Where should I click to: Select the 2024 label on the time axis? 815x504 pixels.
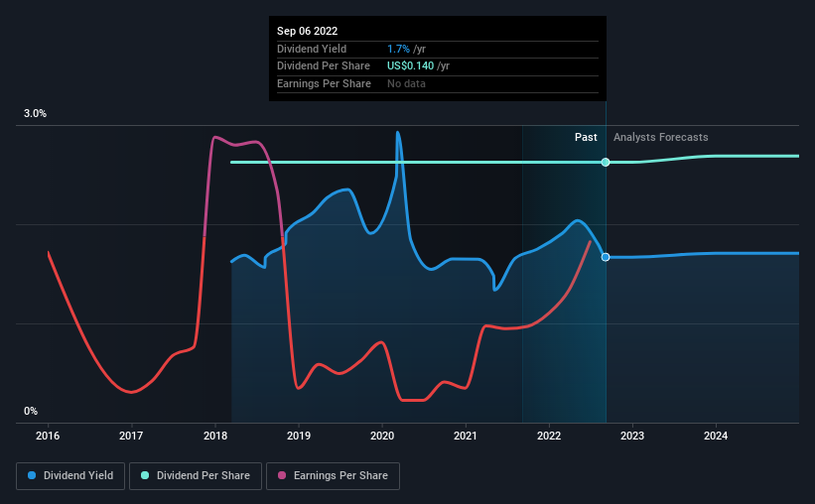point(716,436)
